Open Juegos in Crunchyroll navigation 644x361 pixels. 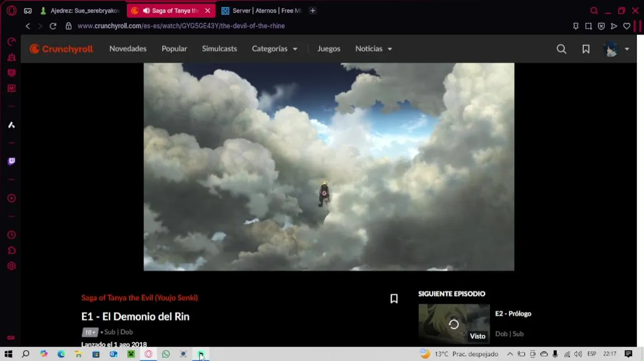coord(329,49)
